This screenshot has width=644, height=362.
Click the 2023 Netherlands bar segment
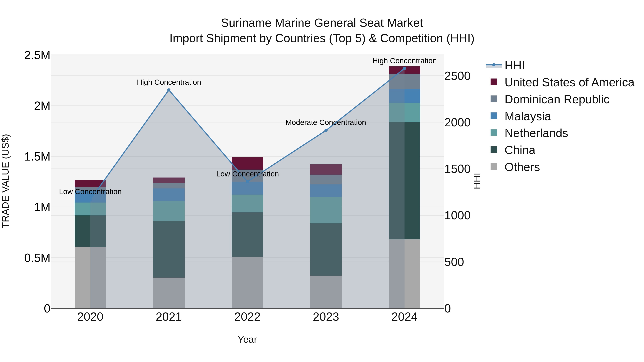(x=326, y=210)
